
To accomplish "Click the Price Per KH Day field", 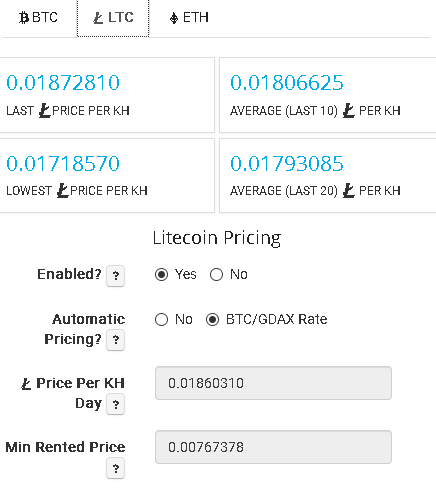I will coord(273,383).
